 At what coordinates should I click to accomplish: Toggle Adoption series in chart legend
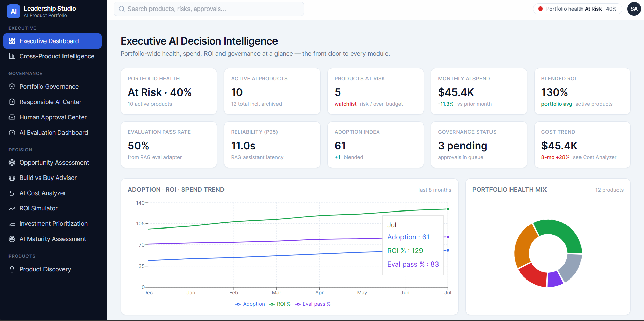click(x=250, y=304)
